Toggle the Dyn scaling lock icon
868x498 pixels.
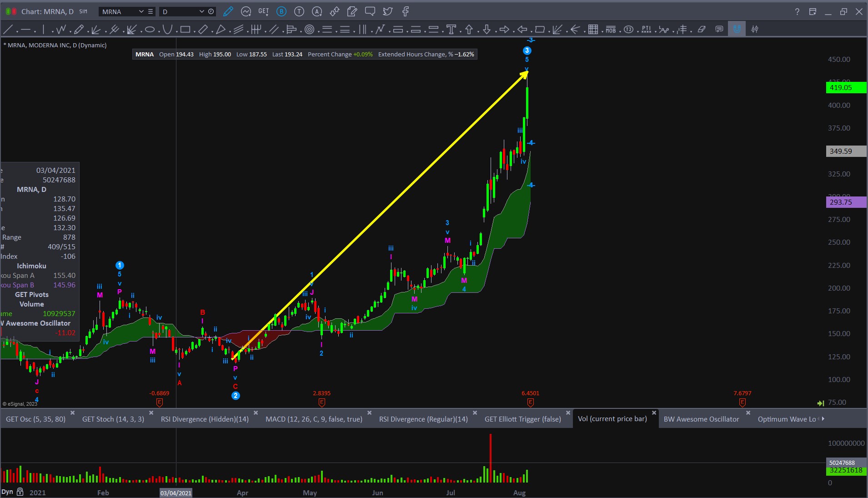[20, 492]
